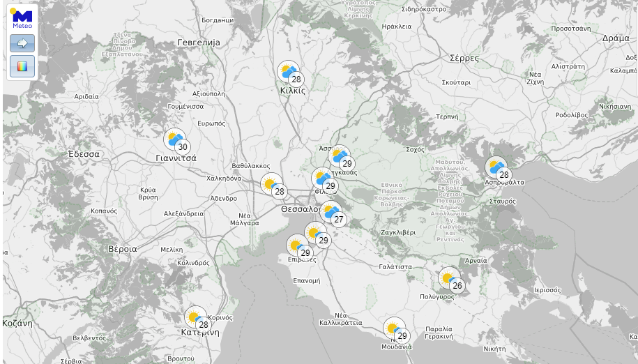Click the Moudania weather marker showing 29
The width and height of the screenshot is (638, 364).
pyautogui.click(x=394, y=328)
